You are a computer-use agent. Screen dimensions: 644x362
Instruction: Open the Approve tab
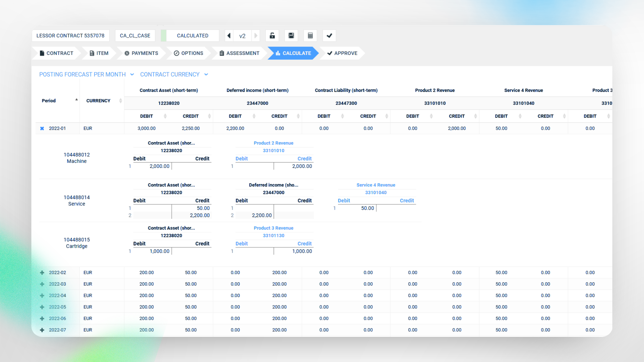[342, 53]
